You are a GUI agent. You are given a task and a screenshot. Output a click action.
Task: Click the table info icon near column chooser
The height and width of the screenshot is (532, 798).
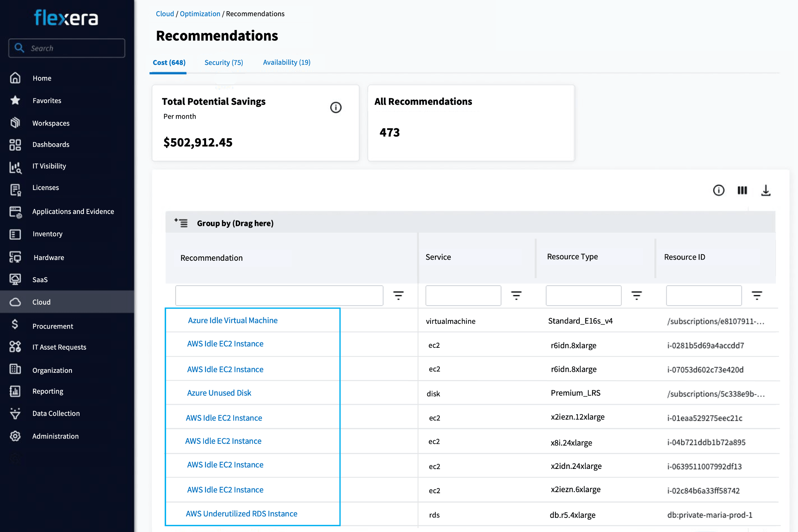coord(719,190)
